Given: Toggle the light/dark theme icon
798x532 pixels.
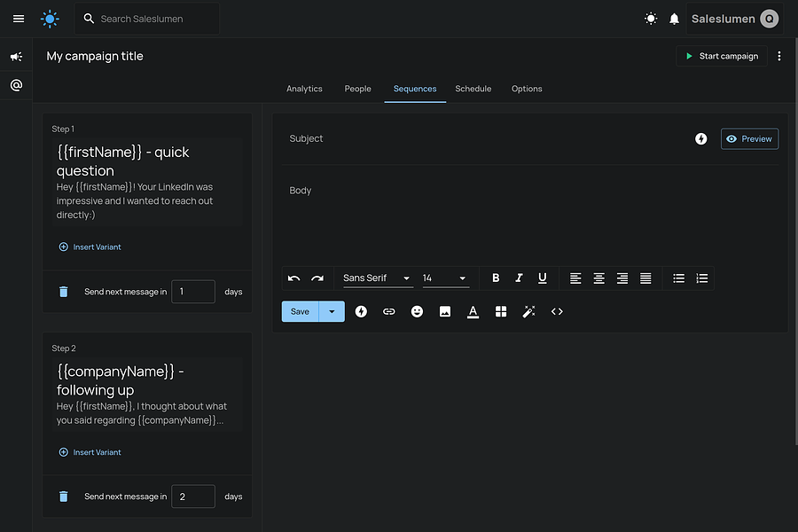Looking at the screenshot, I should coord(651,19).
